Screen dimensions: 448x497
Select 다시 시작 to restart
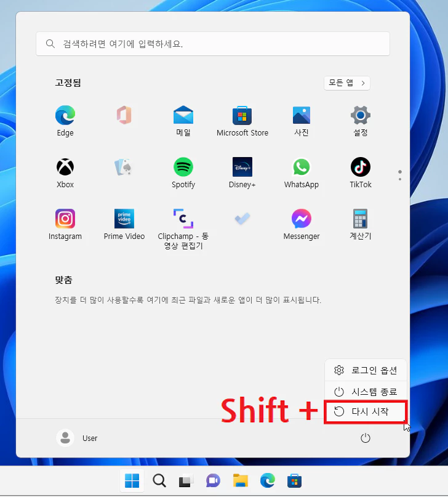coord(366,412)
